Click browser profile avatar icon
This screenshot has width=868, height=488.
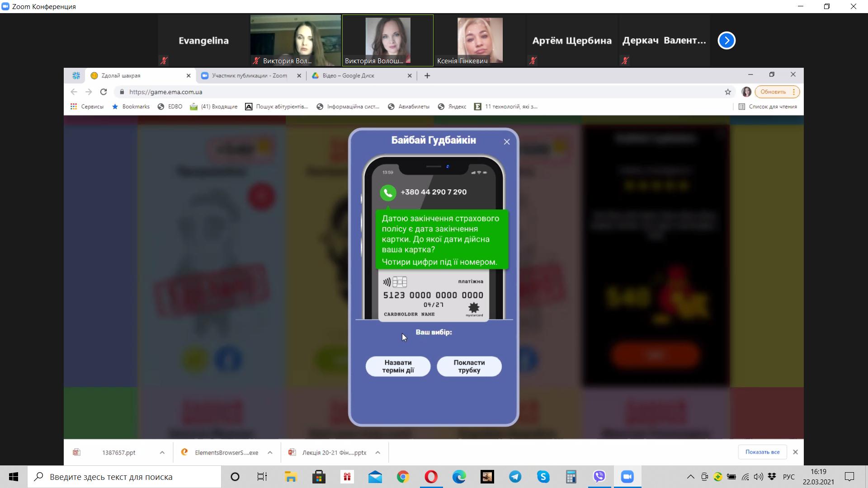click(746, 92)
